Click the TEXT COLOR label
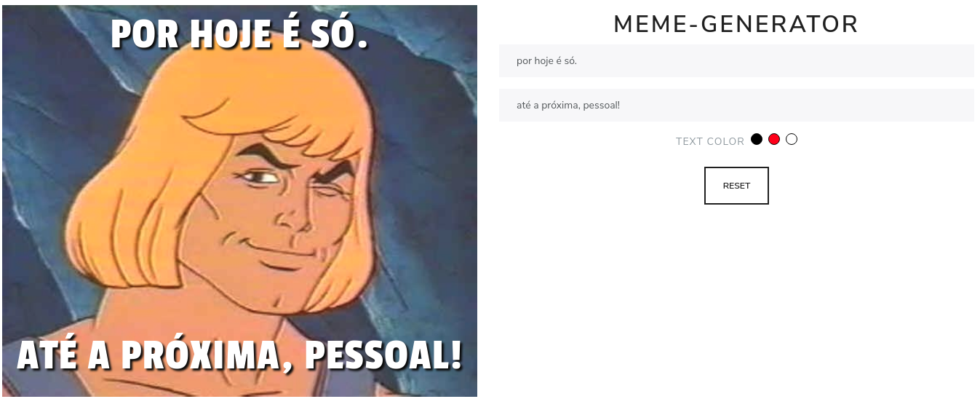The image size is (980, 399). click(x=710, y=141)
